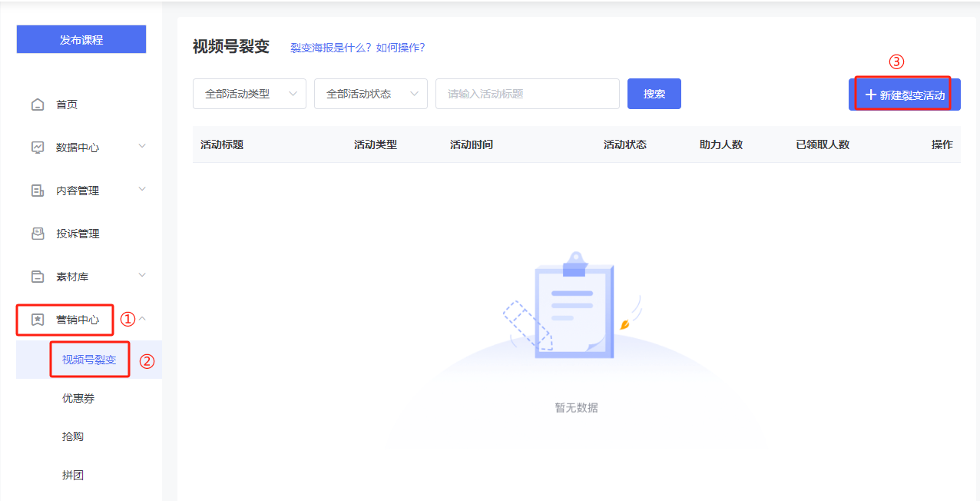Image resolution: width=980 pixels, height=501 pixels.
Task: Click the 搜索 button
Action: tap(654, 94)
